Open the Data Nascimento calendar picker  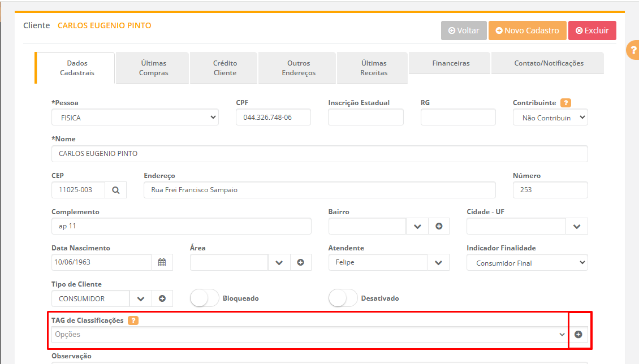pyautogui.click(x=162, y=262)
